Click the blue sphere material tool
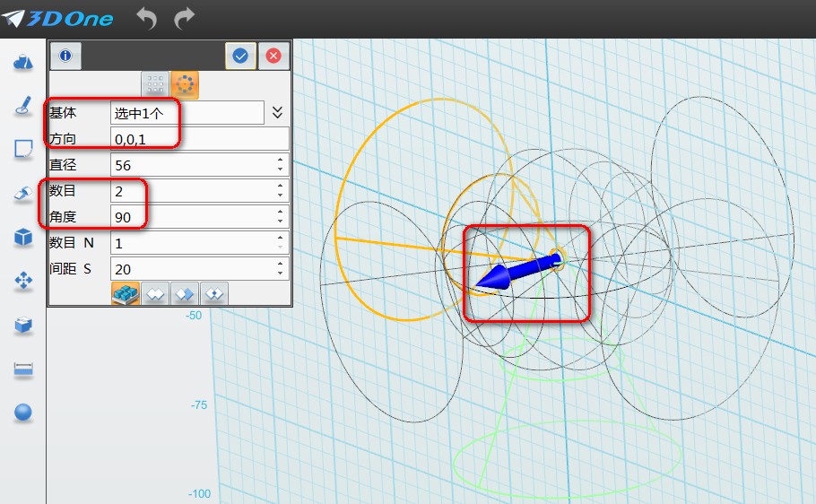This screenshot has width=816, height=504. click(x=23, y=413)
